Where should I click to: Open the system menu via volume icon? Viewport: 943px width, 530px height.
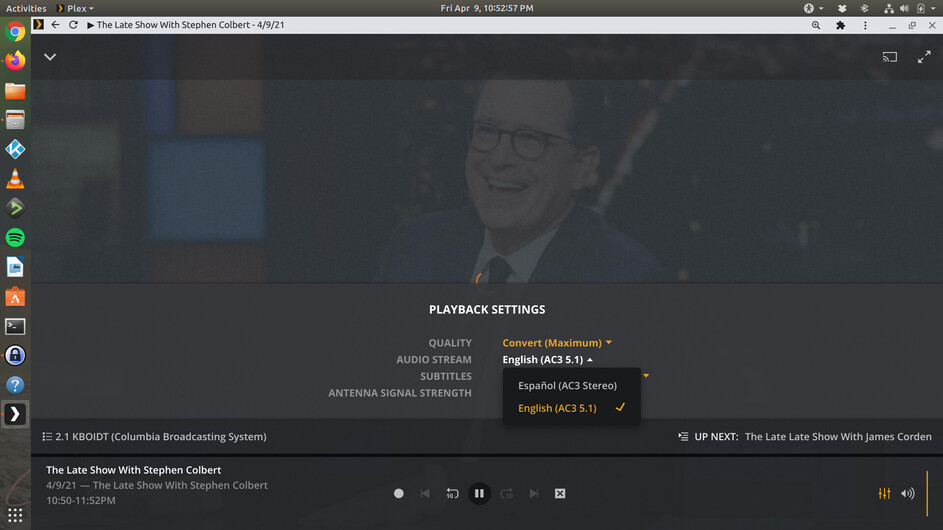click(x=905, y=8)
